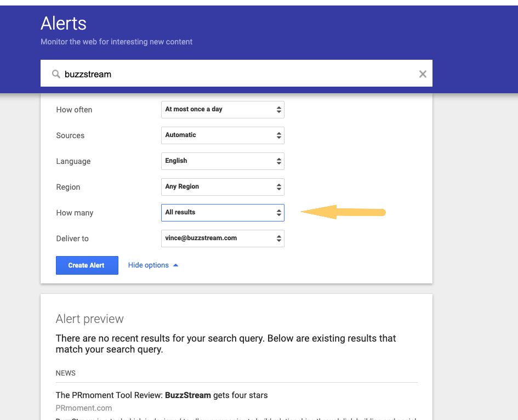Open the vince@buzzstream.com delivery dropdown
The width and height of the screenshot is (518, 420).
pos(219,239)
